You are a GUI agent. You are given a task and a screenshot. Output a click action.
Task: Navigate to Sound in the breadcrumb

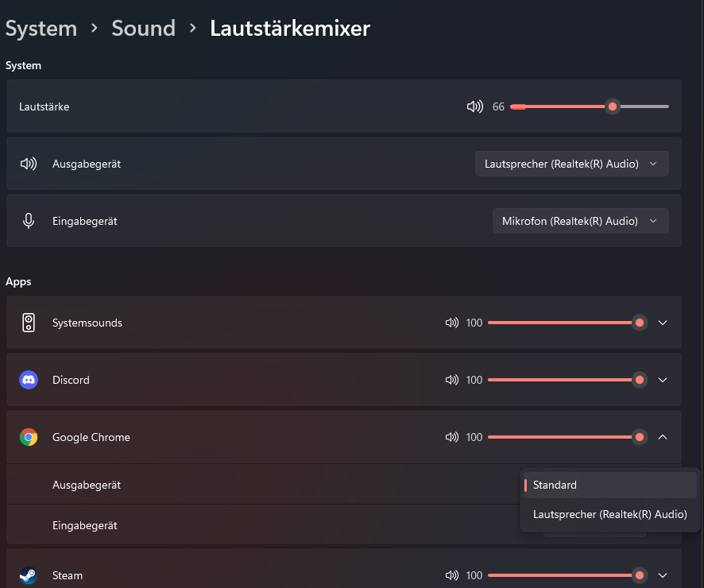tap(143, 29)
